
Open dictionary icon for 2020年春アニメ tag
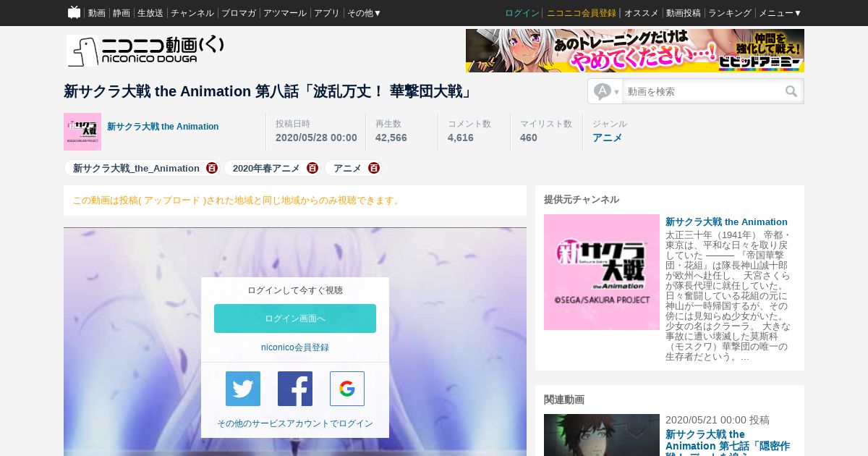pyautogui.click(x=312, y=168)
